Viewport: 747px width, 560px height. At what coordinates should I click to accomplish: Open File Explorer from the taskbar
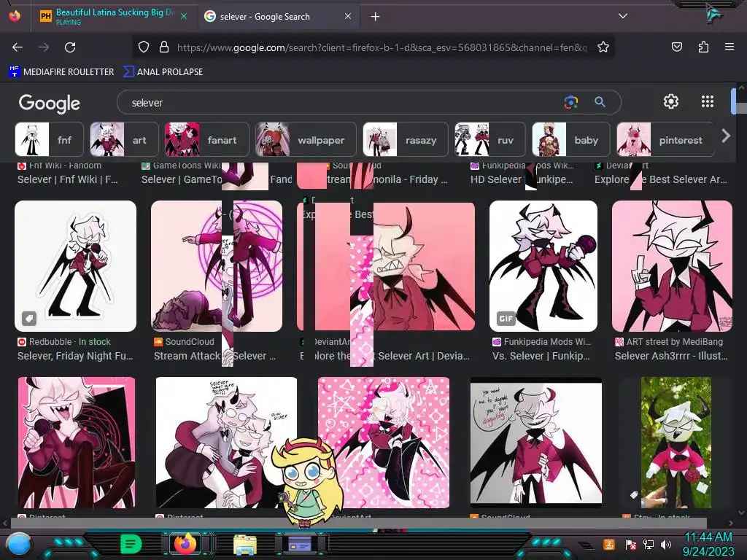point(245,545)
